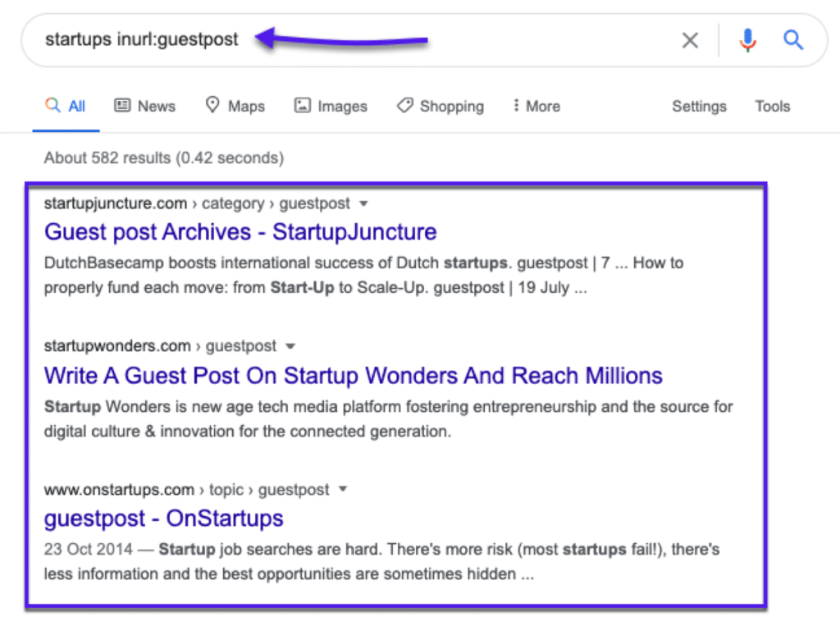
Task: Open the Guest post Archives - StartupJuncture link
Action: click(x=240, y=232)
